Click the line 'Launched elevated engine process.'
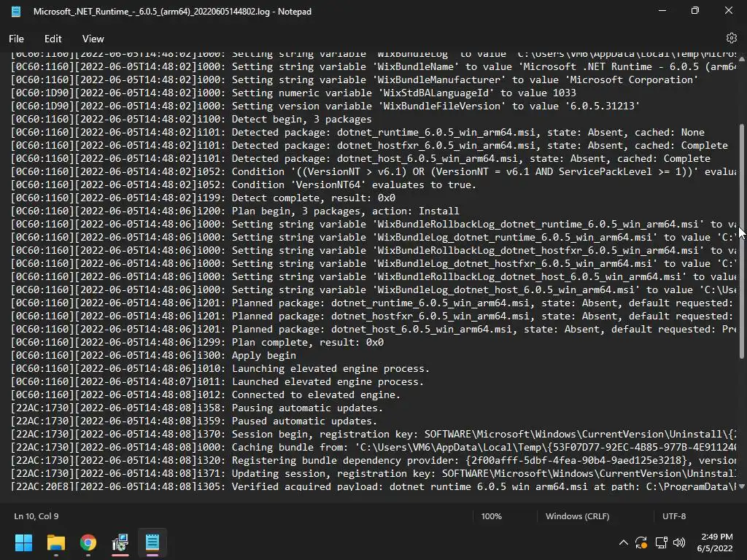Viewport: 747px width, 560px height. [x=217, y=381]
